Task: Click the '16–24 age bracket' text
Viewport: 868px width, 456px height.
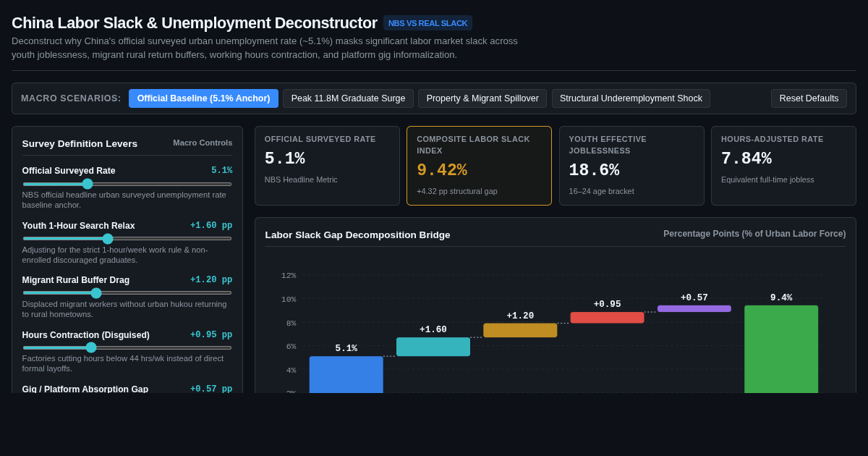Action: [x=602, y=191]
